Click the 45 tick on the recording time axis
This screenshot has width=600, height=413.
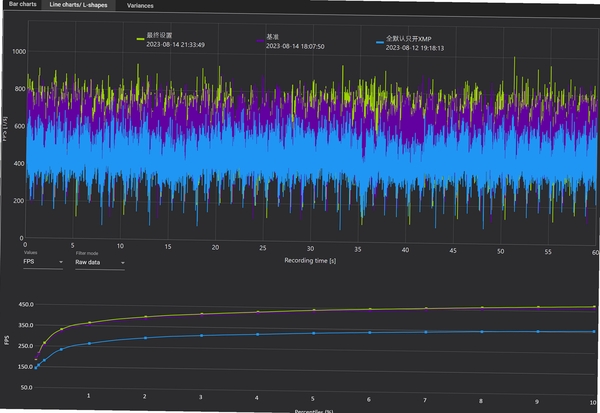pyautogui.click(x=453, y=251)
